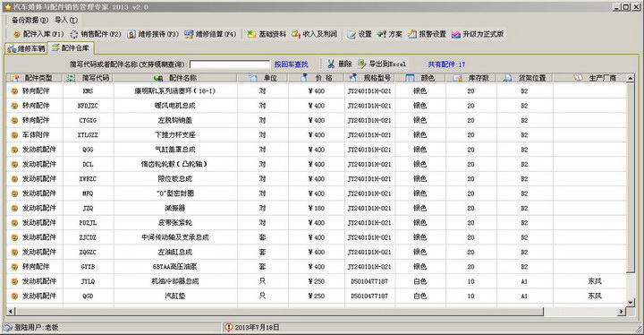
Task: Click row icon of QGD row
Action: point(15,296)
